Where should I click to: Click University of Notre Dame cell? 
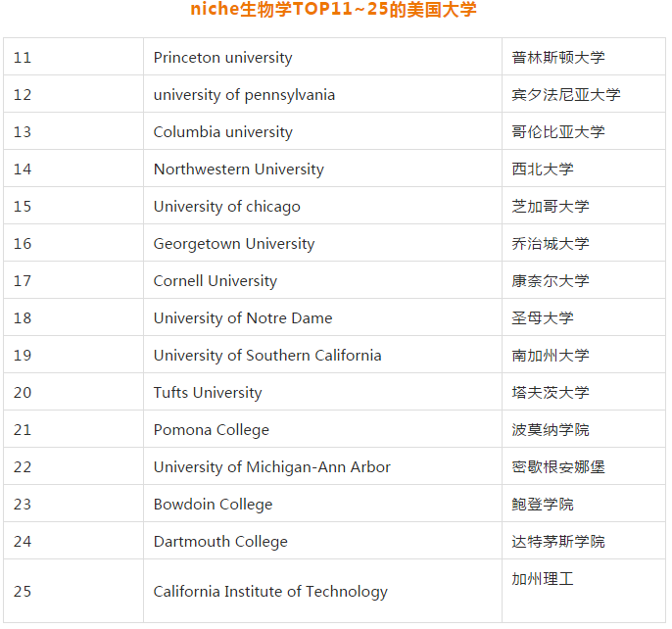click(x=322, y=317)
